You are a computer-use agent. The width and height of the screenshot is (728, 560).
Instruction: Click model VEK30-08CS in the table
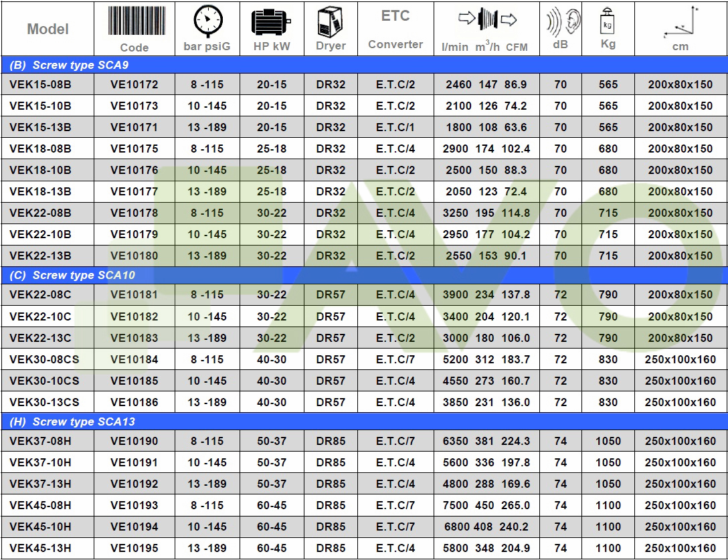coord(44,360)
